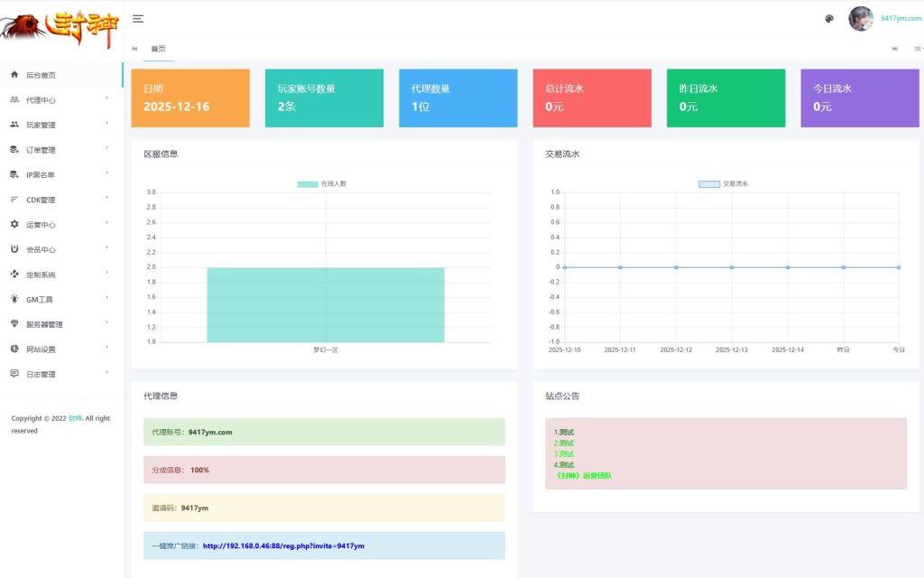Viewport: 924px width, 578px height.
Task: Open the 9417ym.com account dropdown
Action: coord(901,19)
